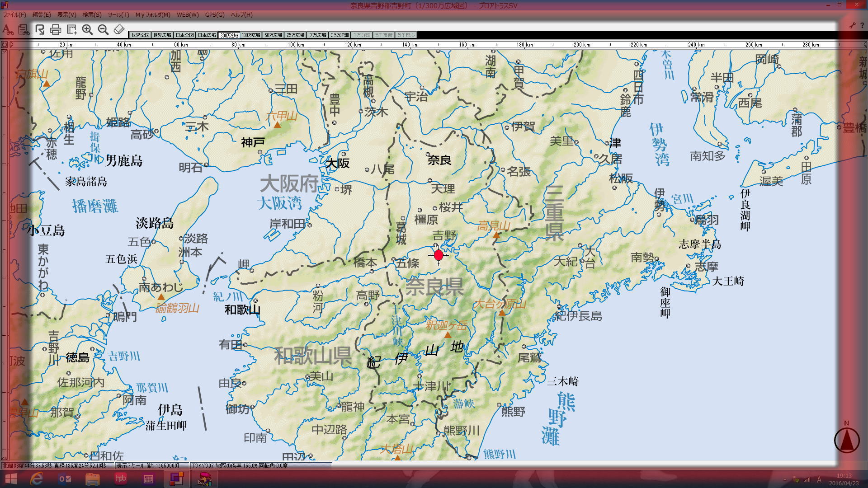Click the ruler reset icon at left
This screenshot has height=488, width=868.
[x=5, y=44]
